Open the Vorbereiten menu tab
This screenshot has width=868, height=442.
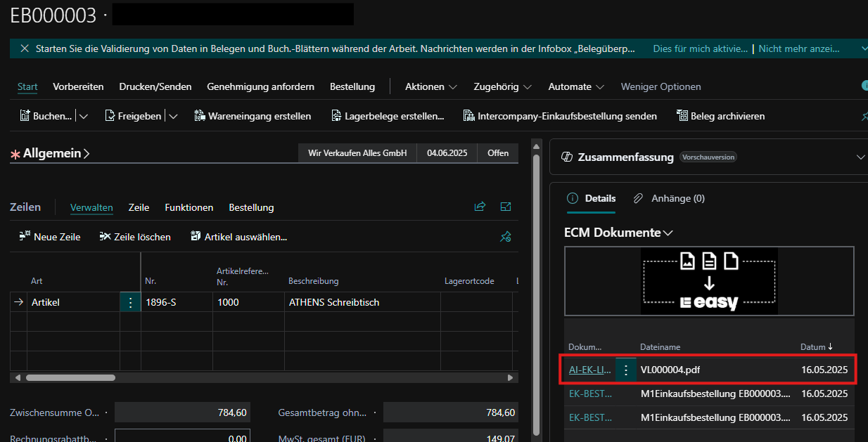tap(78, 86)
